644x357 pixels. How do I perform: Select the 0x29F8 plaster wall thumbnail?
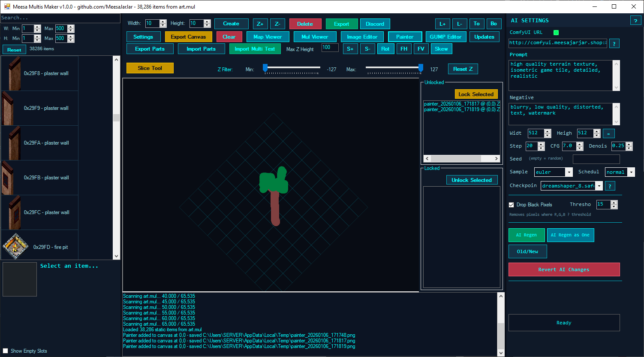(15, 73)
